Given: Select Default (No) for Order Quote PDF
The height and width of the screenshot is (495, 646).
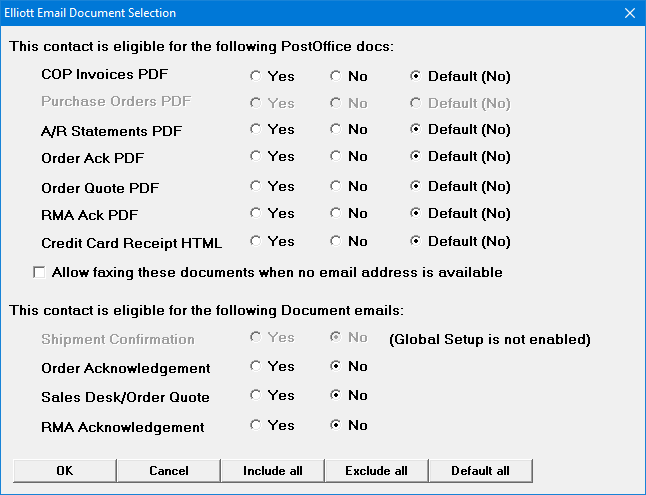Looking at the screenshot, I should pyautogui.click(x=416, y=187).
